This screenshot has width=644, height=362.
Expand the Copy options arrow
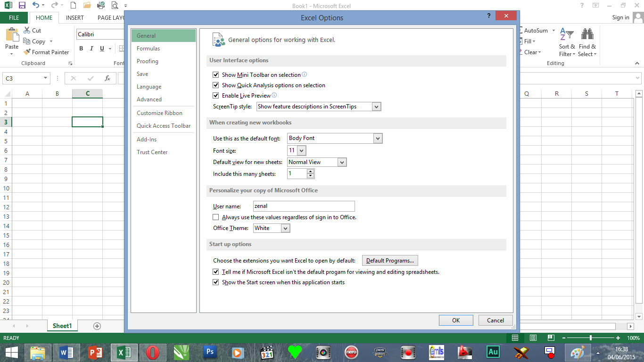[51, 41]
